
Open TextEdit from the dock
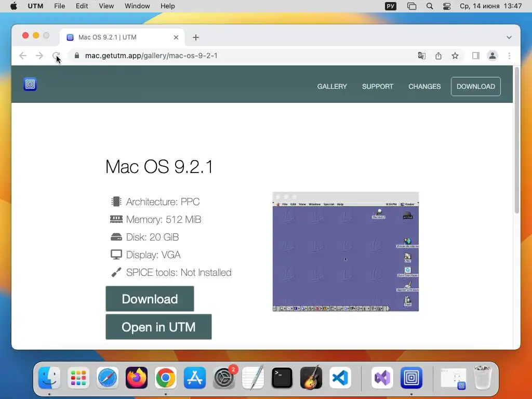(x=253, y=378)
